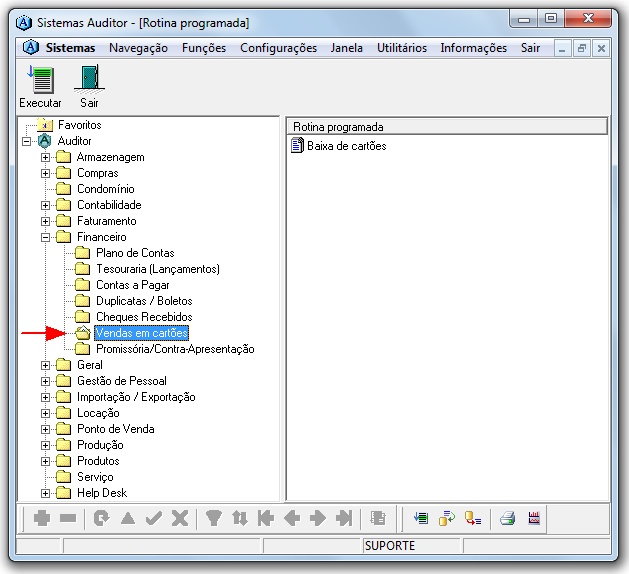Select Cheques Recebidos tree item
The width and height of the screenshot is (629, 574).
pyautogui.click(x=144, y=317)
